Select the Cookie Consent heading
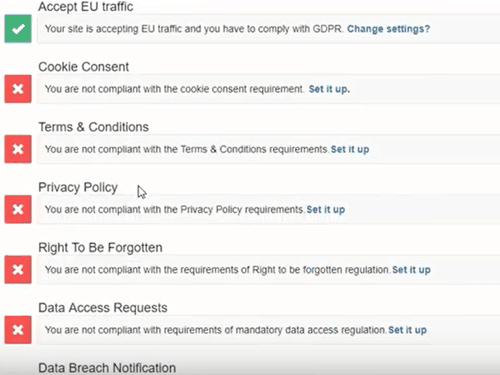This screenshot has width=500, height=375. pos(84,67)
